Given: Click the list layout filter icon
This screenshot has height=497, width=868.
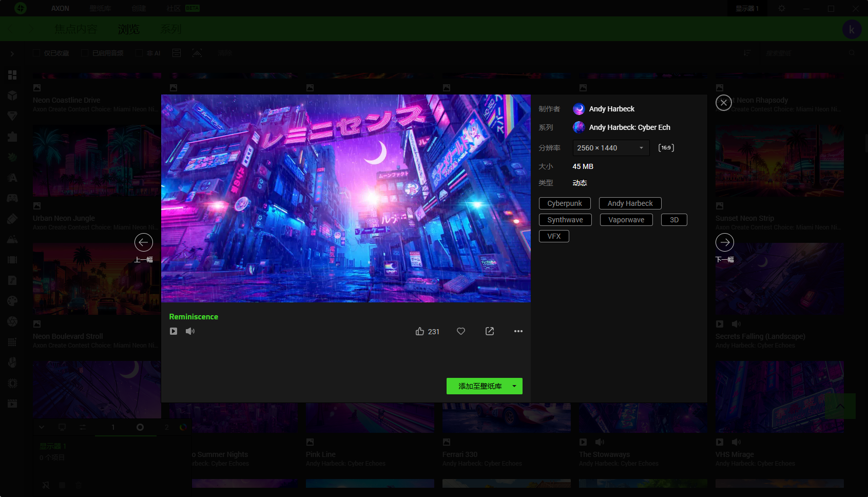Looking at the screenshot, I should [177, 53].
